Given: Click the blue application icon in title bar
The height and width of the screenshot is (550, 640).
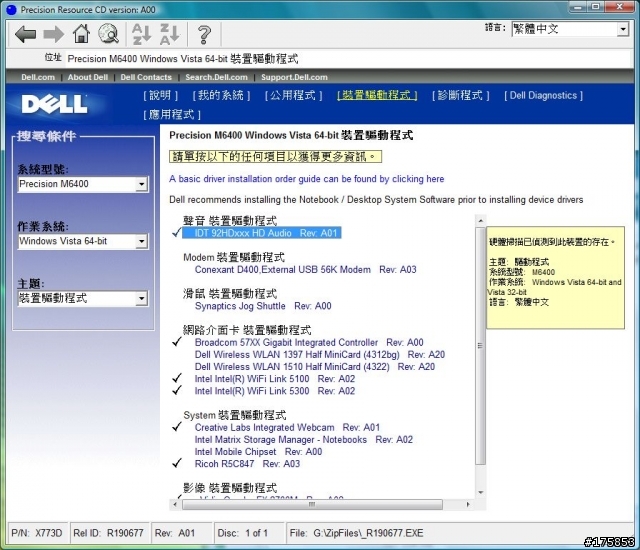Looking at the screenshot, I should point(11,9).
